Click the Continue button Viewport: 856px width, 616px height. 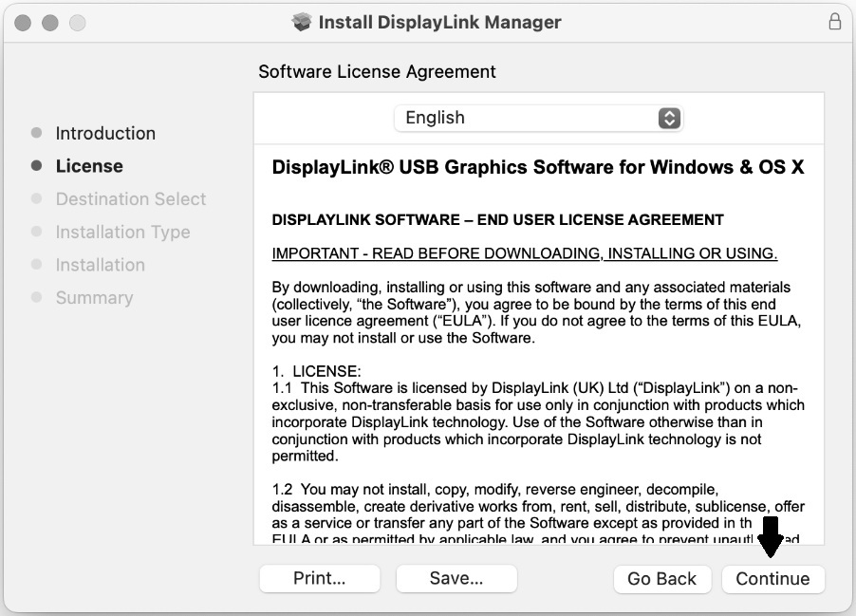pyautogui.click(x=772, y=578)
